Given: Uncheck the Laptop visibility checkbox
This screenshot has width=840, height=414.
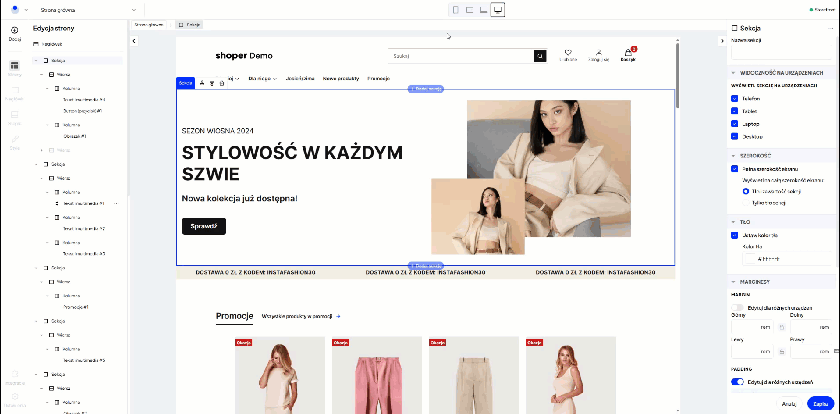Looking at the screenshot, I should (735, 123).
